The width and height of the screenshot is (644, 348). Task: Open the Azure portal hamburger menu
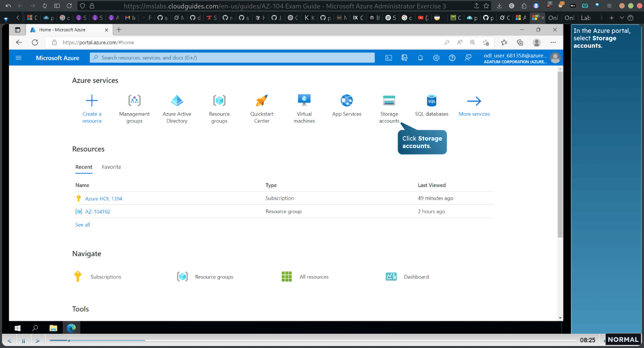19,58
